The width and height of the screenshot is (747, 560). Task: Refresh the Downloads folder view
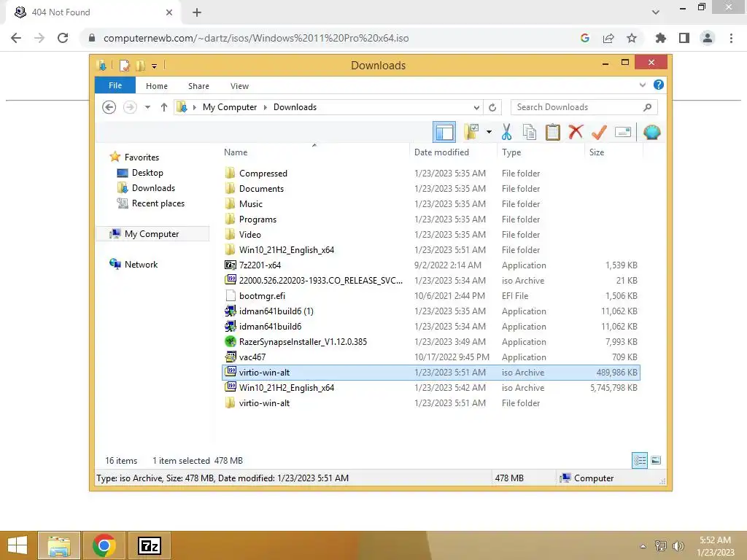click(492, 107)
